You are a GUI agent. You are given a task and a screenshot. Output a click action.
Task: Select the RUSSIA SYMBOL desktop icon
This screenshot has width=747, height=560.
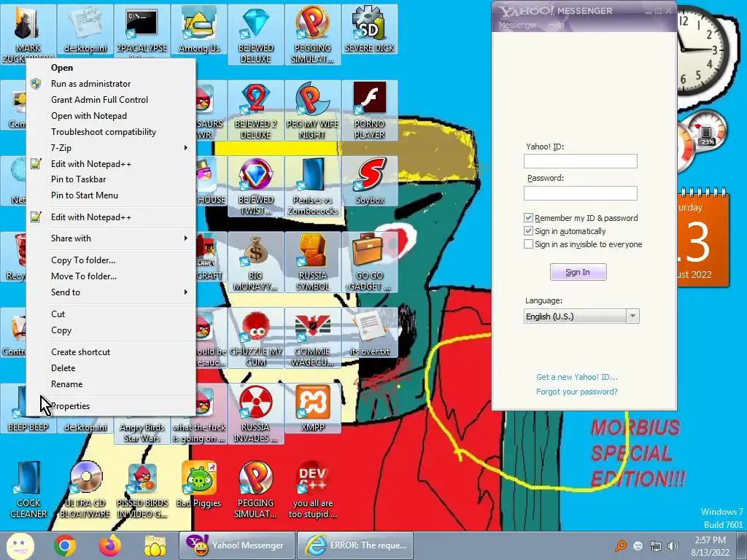[x=313, y=262]
